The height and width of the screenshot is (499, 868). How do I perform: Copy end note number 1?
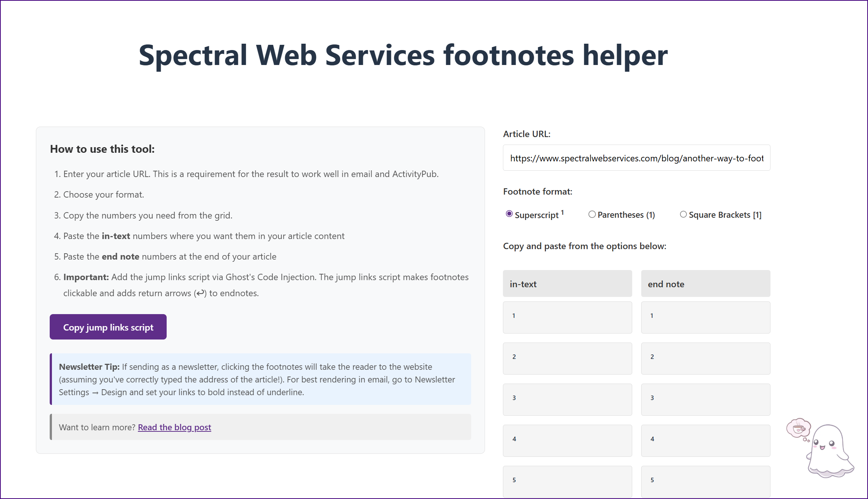[705, 317]
